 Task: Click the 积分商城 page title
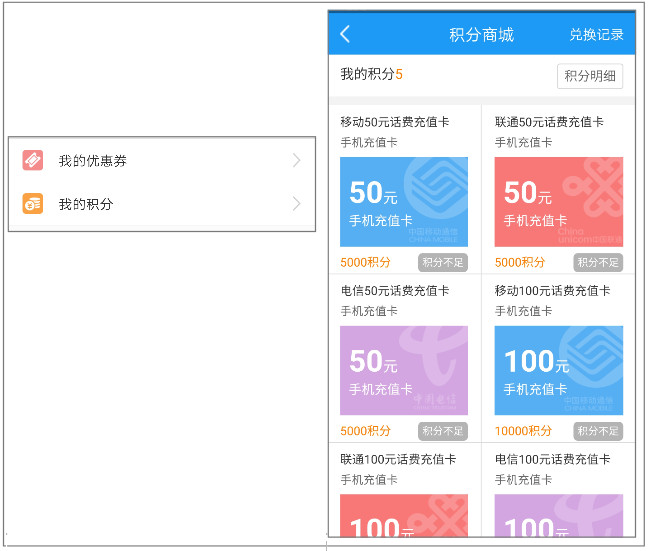481,35
